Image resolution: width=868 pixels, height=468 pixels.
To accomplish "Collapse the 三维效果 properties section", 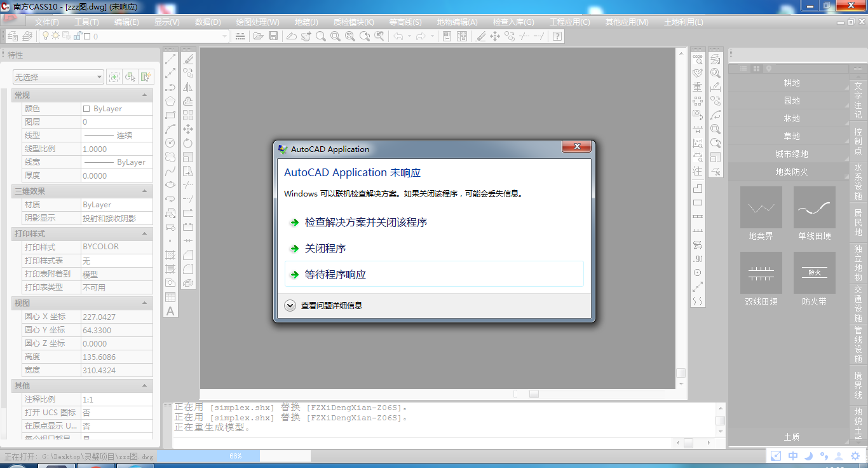I will pos(144,191).
